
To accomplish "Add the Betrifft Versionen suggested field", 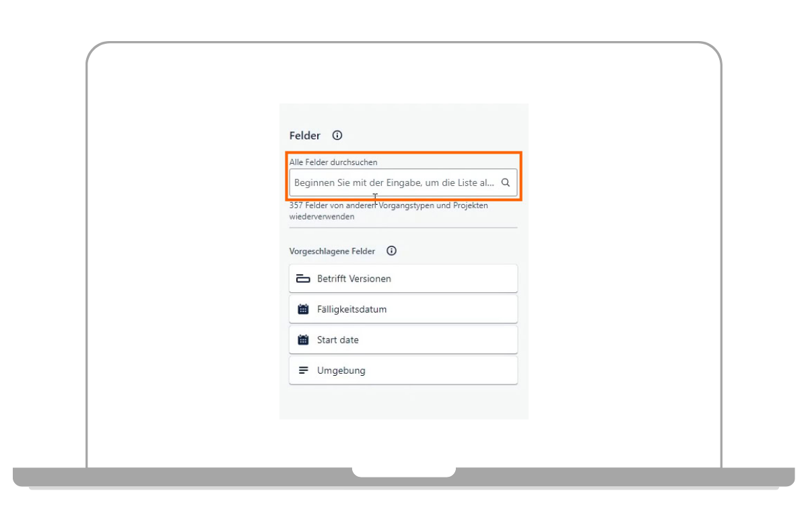I will [404, 279].
